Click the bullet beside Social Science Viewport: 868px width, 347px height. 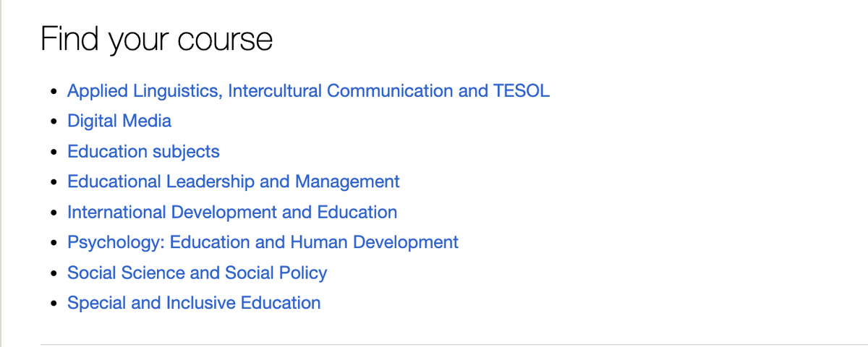click(x=54, y=275)
